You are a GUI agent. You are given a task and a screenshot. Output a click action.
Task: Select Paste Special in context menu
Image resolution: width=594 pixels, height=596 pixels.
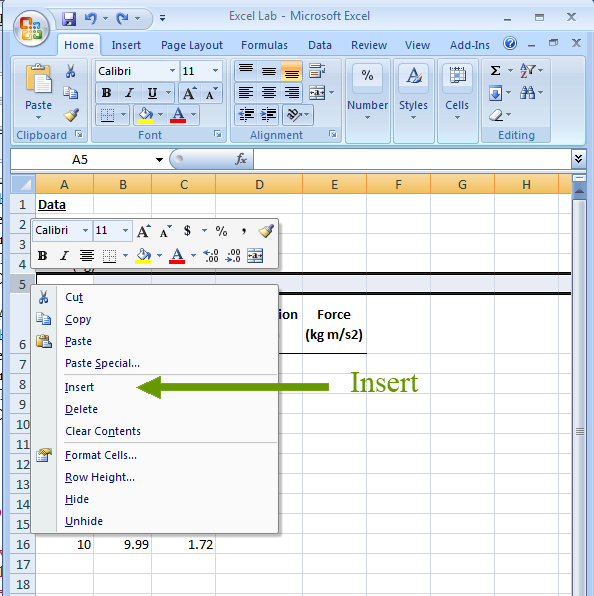pos(155,363)
